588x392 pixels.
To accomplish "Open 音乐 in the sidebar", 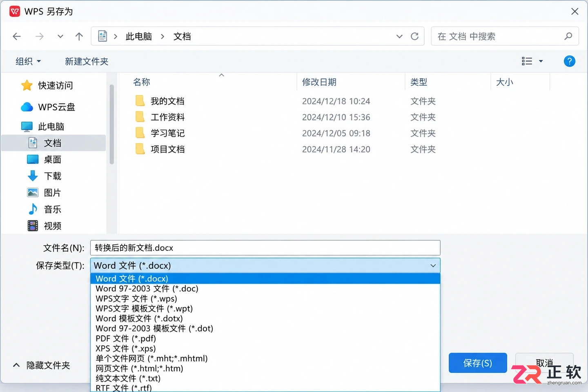I will pyautogui.click(x=44, y=209).
